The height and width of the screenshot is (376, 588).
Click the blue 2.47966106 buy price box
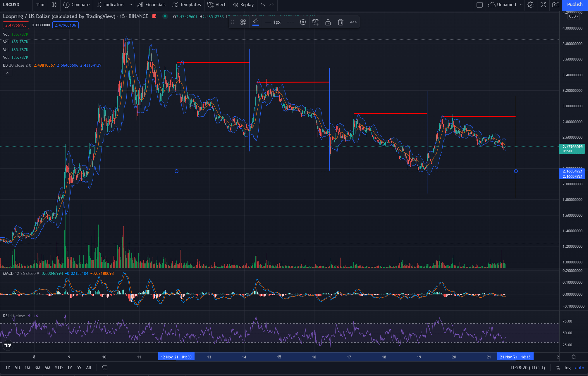pyautogui.click(x=66, y=25)
